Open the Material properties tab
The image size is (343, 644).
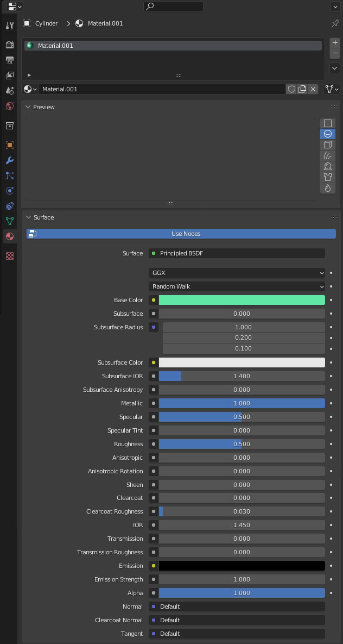click(10, 236)
